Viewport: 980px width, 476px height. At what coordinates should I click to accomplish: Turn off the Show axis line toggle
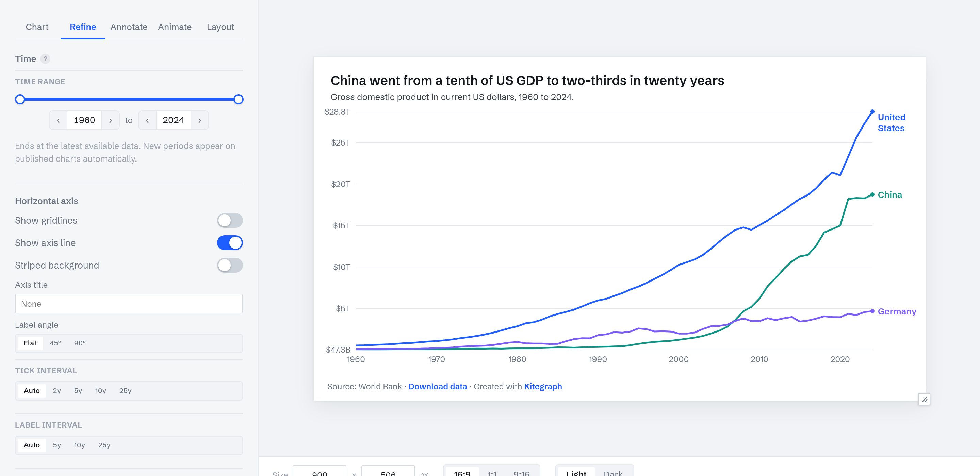[x=230, y=243]
